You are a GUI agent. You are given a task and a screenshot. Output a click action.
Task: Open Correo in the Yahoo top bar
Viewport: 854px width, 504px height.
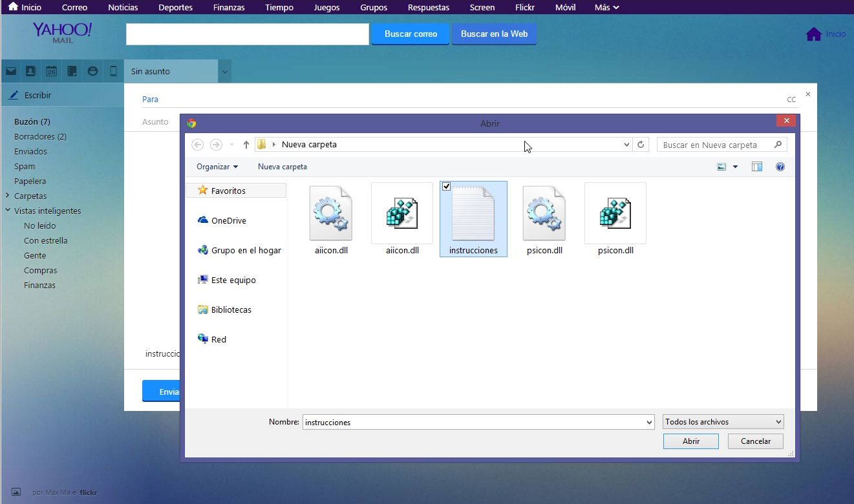(x=74, y=8)
